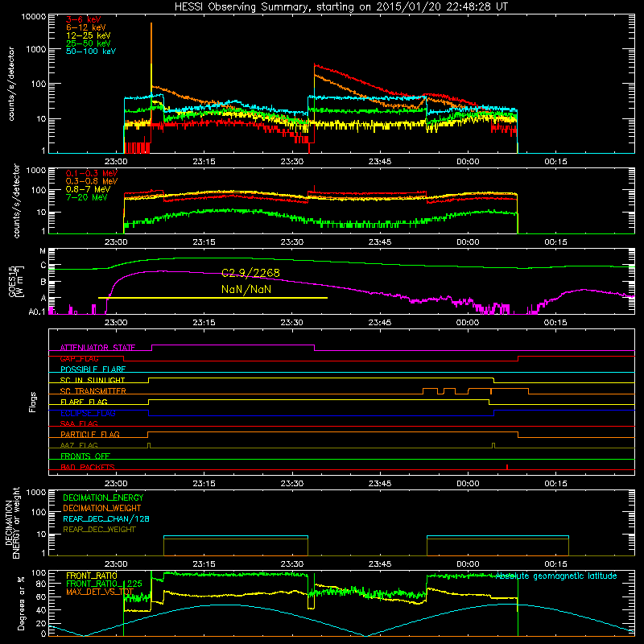Click the 'GAP_FLAG' flag label
Viewport: 644px width, 644px height.
tap(79, 358)
